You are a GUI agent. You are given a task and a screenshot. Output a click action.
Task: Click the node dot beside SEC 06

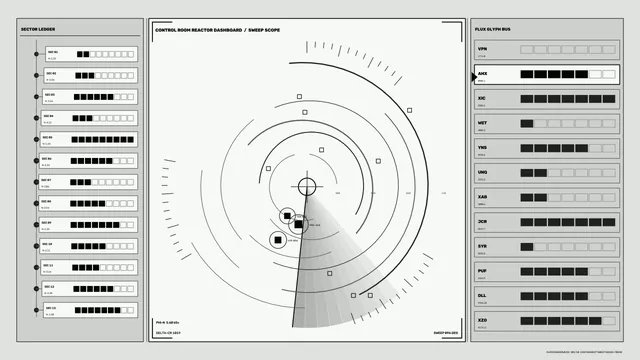click(36, 160)
